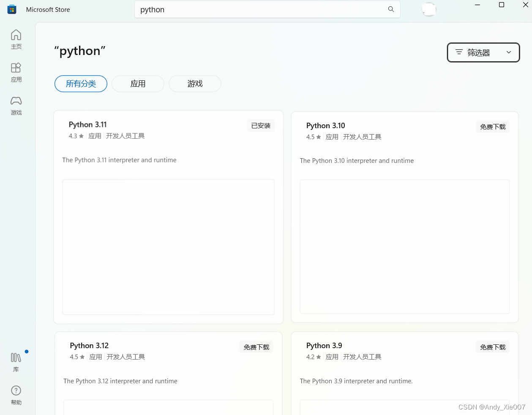
Task: Click 'The Python 3.11 interpreter and runtime' description
Action: [119, 160]
